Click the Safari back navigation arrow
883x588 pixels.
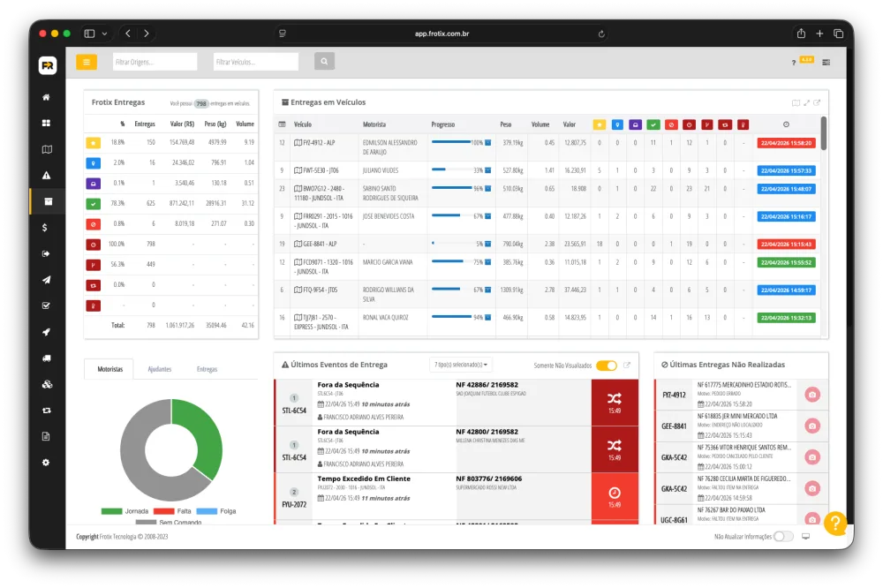[128, 34]
